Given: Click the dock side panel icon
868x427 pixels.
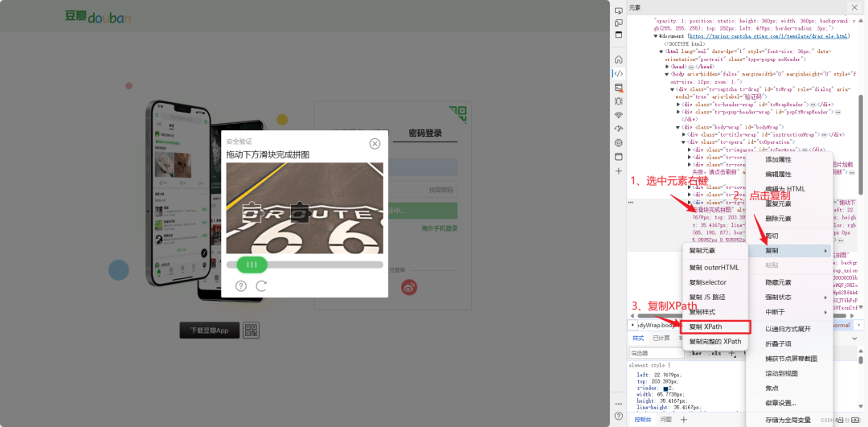Looking at the screenshot, I should [618, 35].
